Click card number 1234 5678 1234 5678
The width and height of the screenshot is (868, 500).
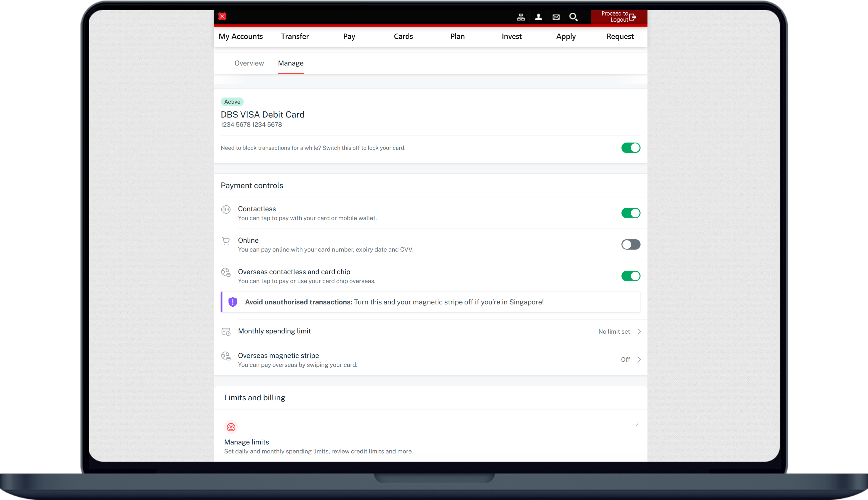[x=251, y=125]
